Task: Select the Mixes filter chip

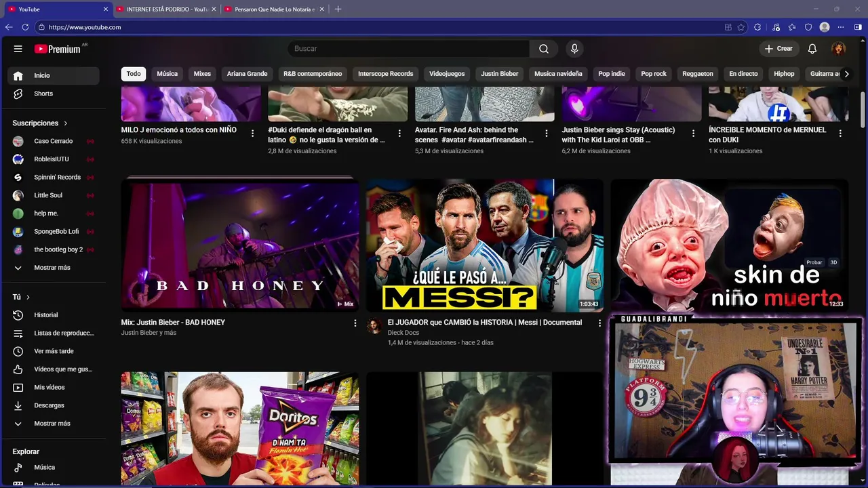Action: (x=202, y=74)
